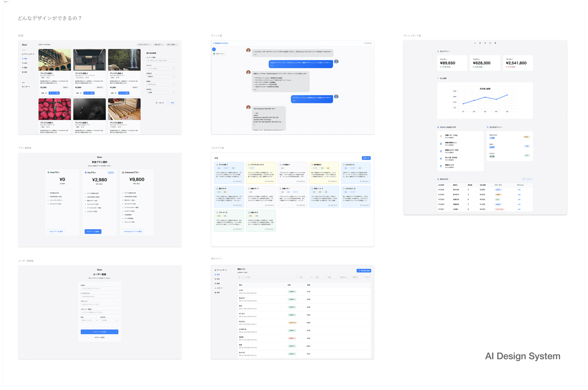
Task: Click email address field in registration form
Action: click(x=99, y=296)
